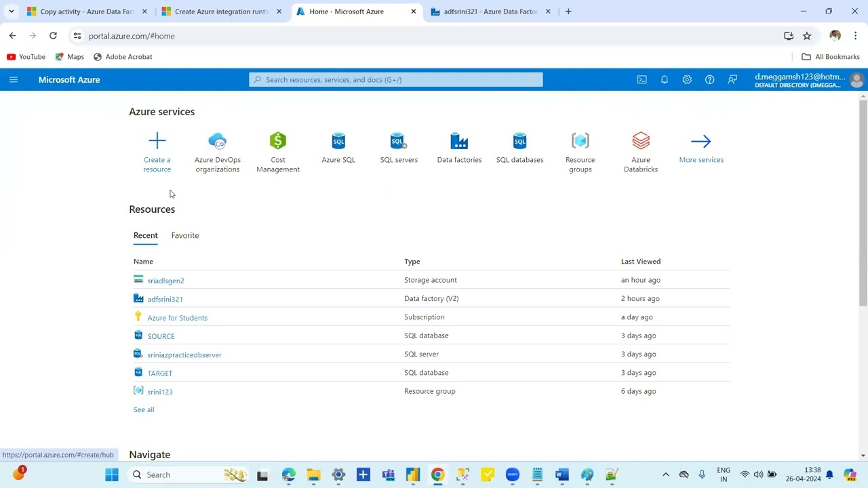This screenshot has width=868, height=488.
Task: Click the Microsoft Azure home title
Action: [x=69, y=80]
